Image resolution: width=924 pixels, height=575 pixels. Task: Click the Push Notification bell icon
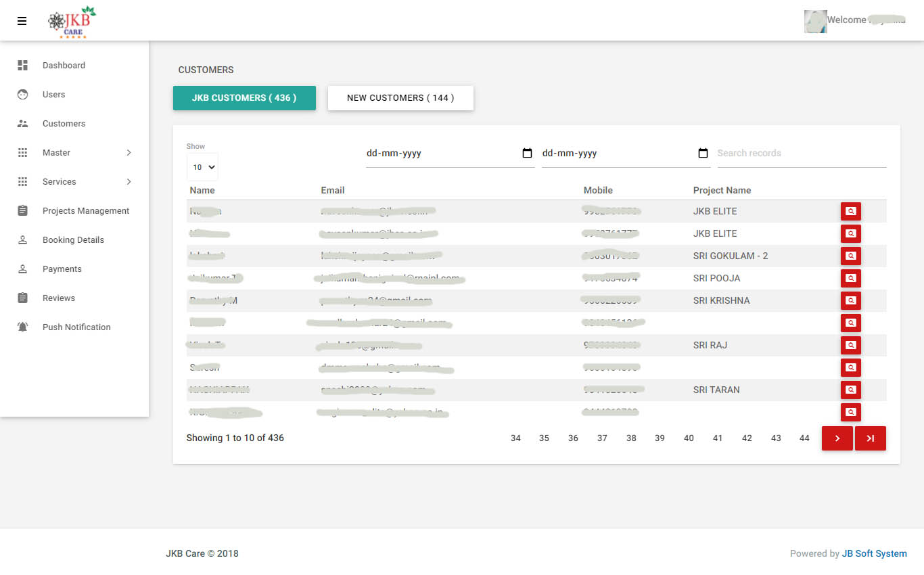click(23, 327)
